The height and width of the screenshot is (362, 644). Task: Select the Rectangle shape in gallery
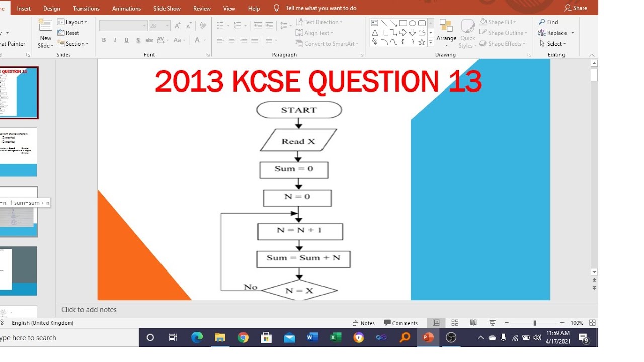coord(403,23)
